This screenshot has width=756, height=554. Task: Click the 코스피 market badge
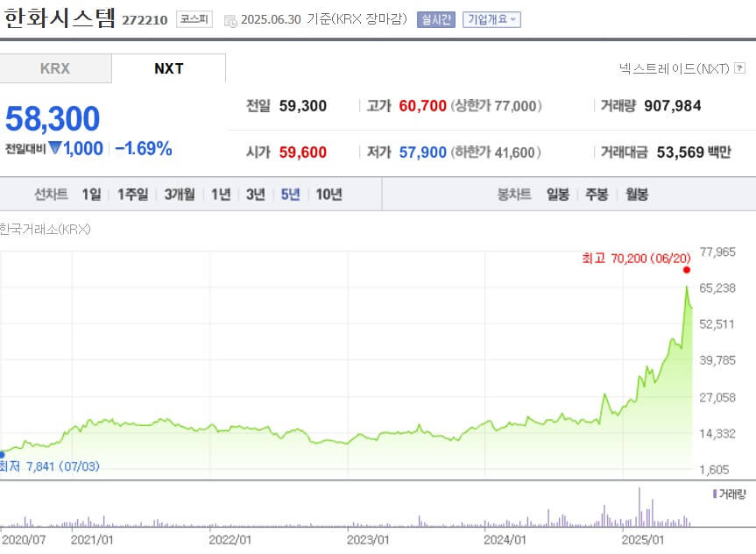coord(194,19)
